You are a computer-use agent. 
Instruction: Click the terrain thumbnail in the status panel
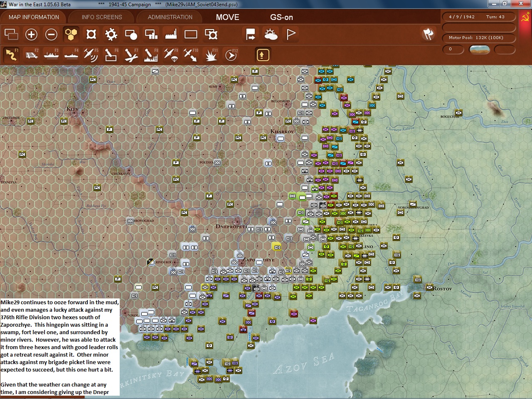pos(479,49)
